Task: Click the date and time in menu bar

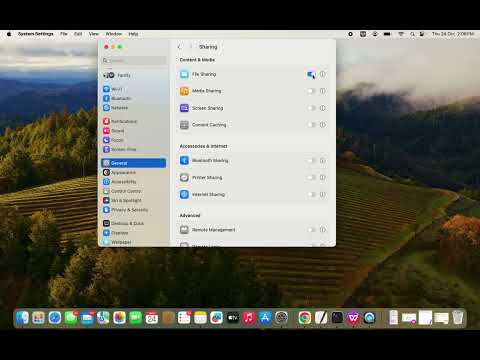Action: (x=453, y=34)
